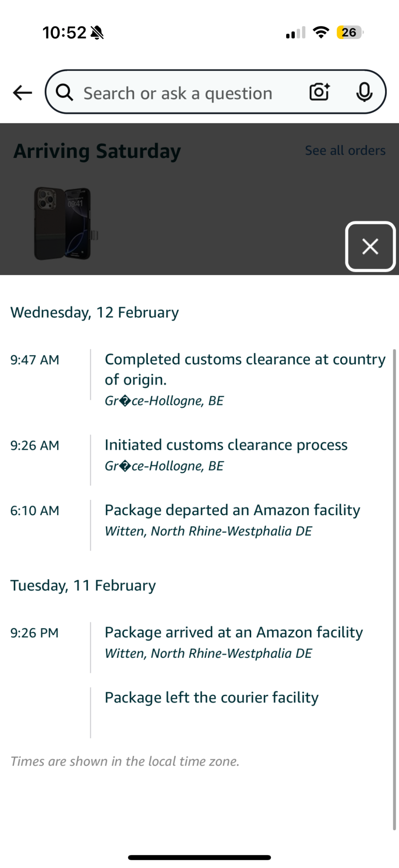Focus the Search or ask a question field
The height and width of the screenshot is (868, 399).
216,92
